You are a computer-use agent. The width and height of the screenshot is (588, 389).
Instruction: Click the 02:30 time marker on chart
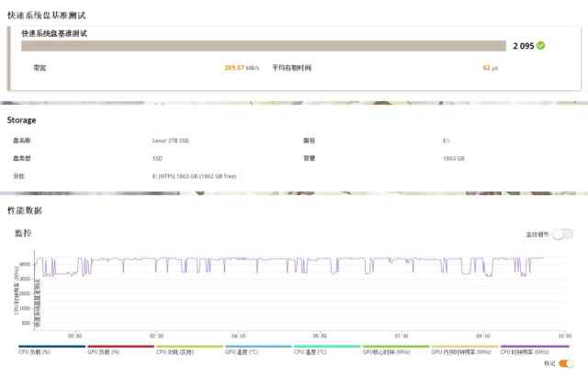(157, 336)
